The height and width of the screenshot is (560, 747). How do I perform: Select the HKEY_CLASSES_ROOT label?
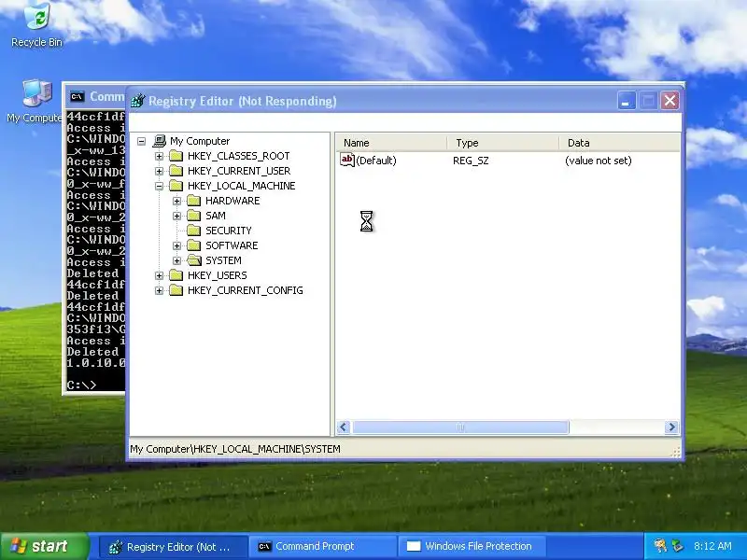click(x=239, y=156)
